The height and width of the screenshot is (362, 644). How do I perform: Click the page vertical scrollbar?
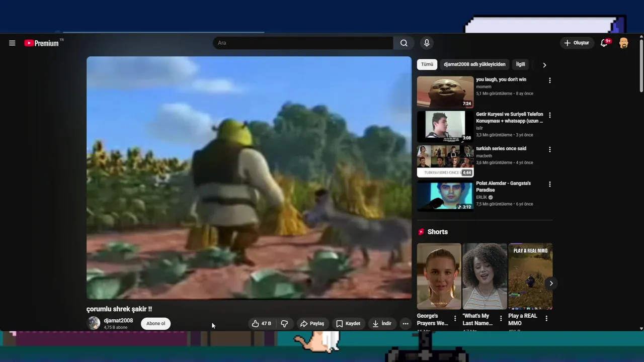point(641,66)
